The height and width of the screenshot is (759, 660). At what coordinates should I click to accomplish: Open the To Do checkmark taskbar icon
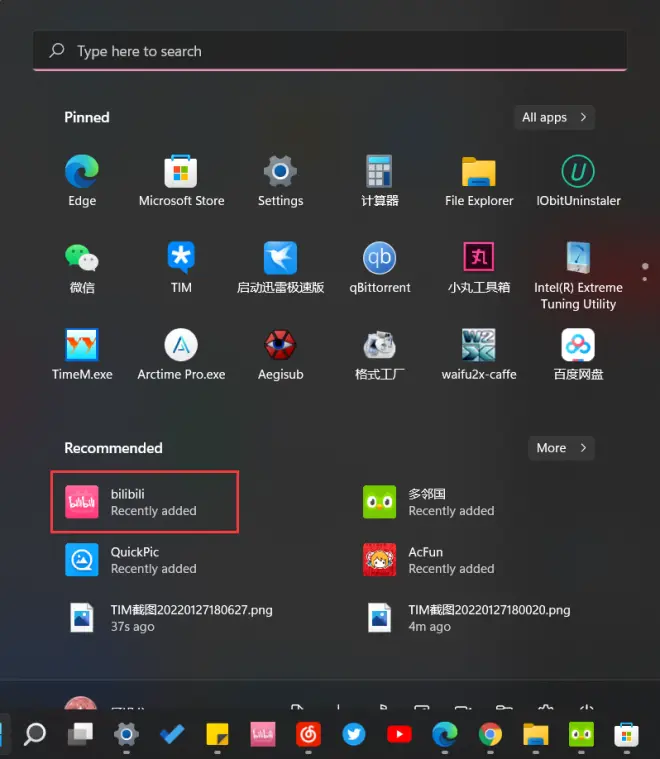(x=172, y=734)
